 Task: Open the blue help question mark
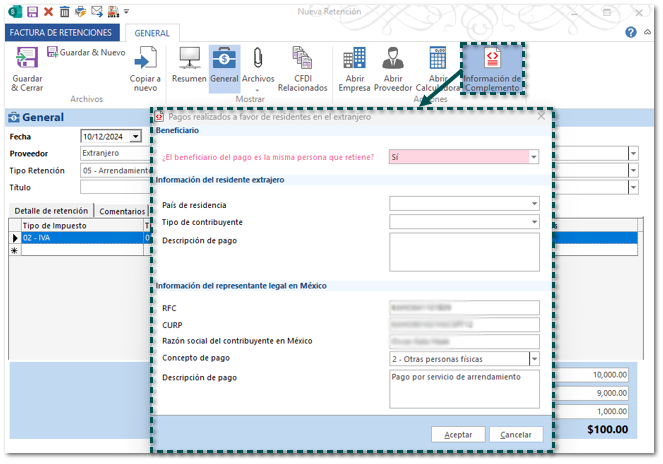click(631, 32)
